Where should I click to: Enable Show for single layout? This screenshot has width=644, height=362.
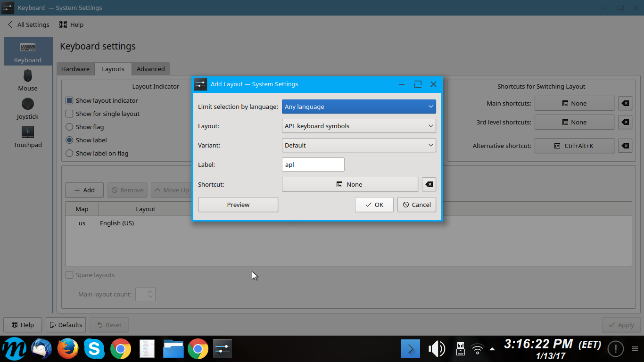pyautogui.click(x=69, y=114)
